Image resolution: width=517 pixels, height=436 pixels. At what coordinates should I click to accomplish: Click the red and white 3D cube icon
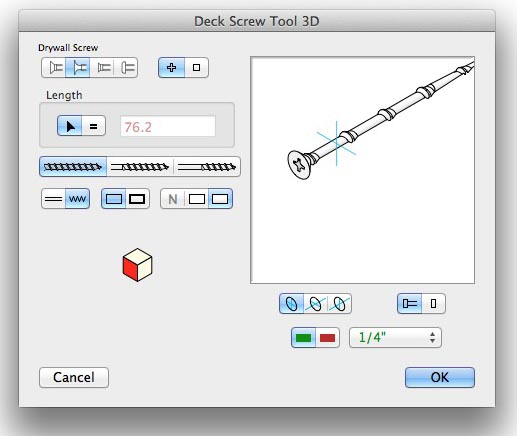pyautogui.click(x=137, y=265)
